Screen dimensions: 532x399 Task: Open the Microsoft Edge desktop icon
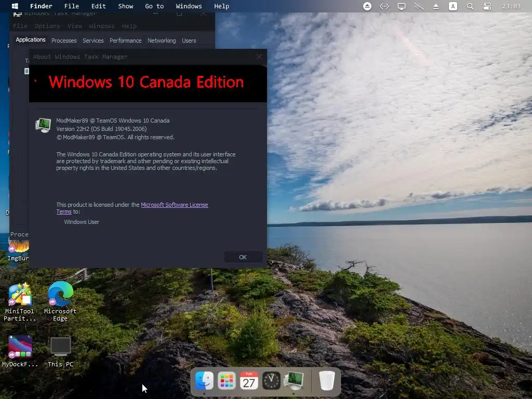(60, 301)
